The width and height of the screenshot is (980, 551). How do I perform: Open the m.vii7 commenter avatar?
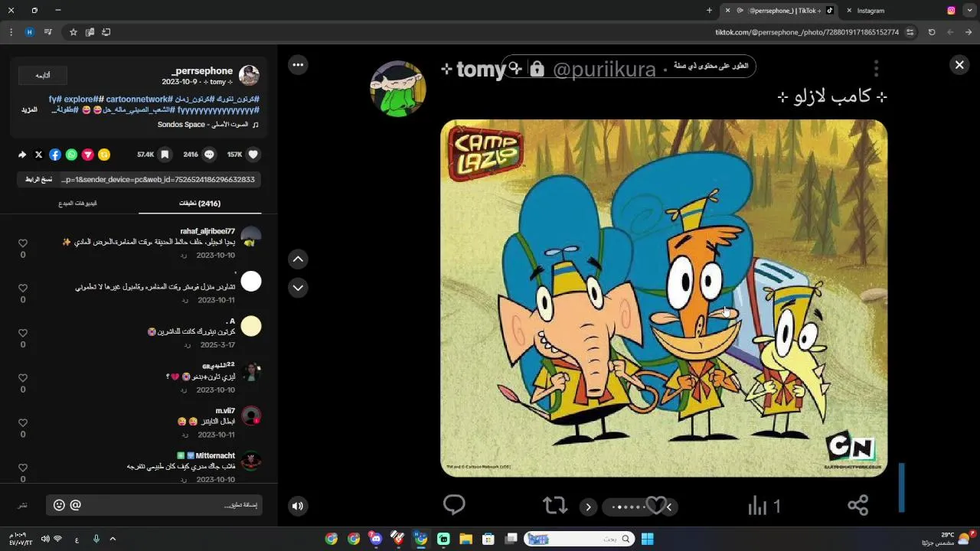[x=251, y=416]
